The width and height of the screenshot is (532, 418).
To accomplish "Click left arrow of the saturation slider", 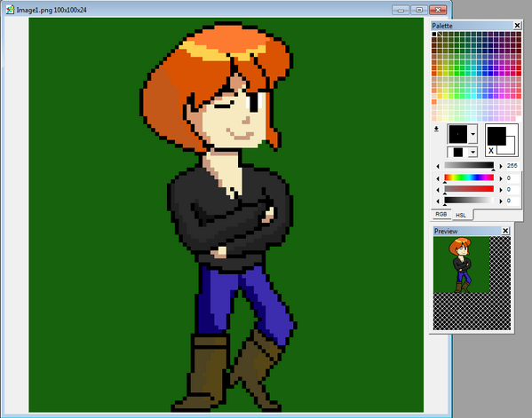I will click(438, 190).
